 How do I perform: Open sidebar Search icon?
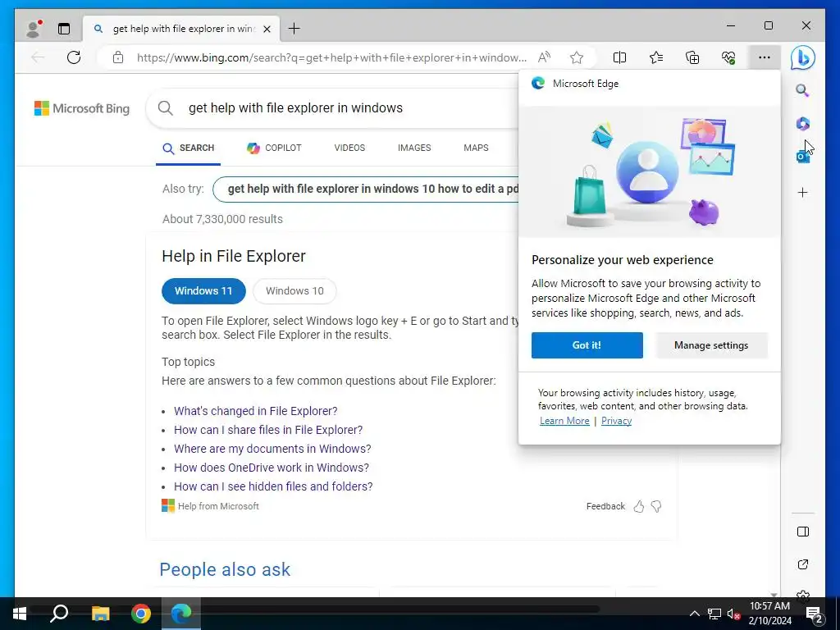(802, 90)
